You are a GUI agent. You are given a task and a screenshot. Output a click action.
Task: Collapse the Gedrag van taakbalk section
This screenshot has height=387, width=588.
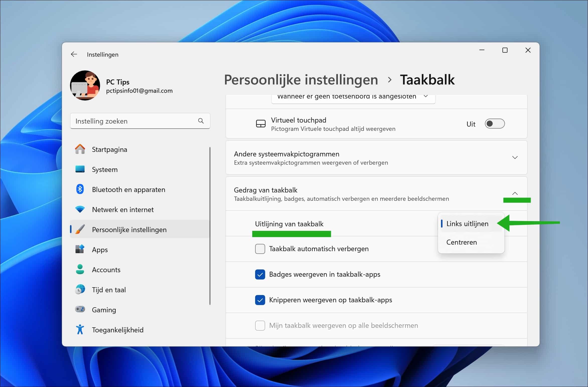tap(515, 193)
